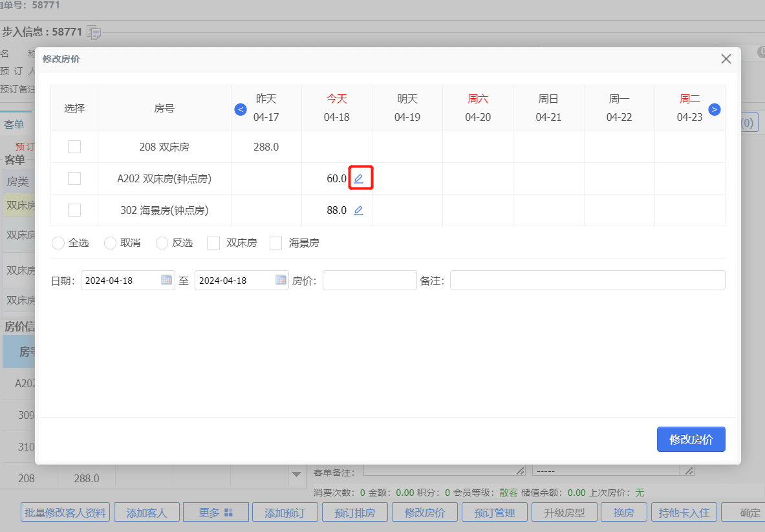Screen dimensions: 765x532
Task: Check the box for 302 海景房(钟点房)
Action: click(74, 210)
